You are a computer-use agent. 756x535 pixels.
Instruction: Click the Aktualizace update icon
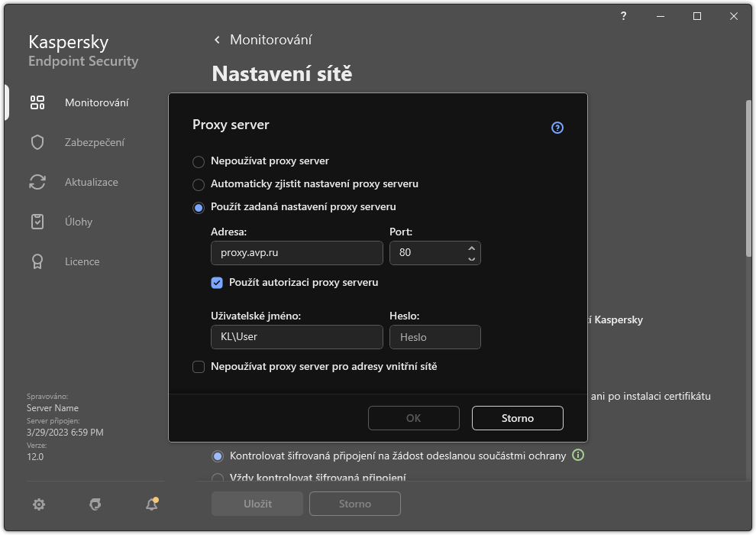click(x=37, y=182)
